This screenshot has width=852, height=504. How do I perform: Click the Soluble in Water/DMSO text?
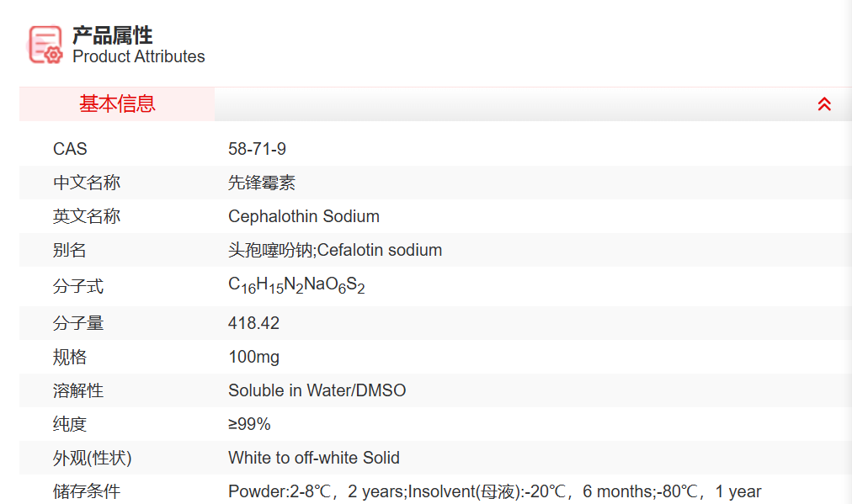[317, 390]
